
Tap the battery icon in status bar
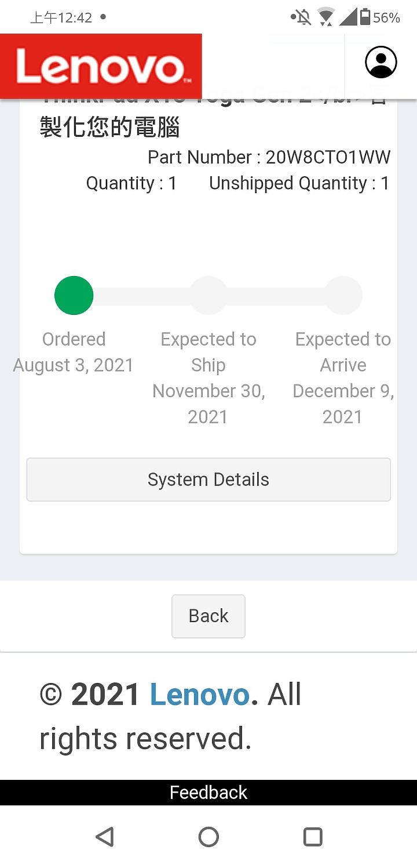click(365, 17)
